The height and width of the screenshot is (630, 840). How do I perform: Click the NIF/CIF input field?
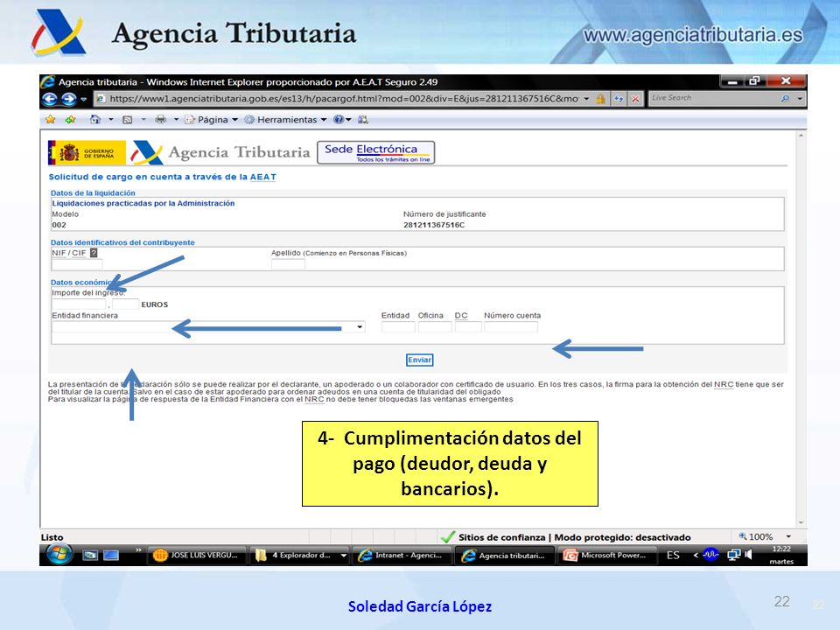(x=77, y=264)
